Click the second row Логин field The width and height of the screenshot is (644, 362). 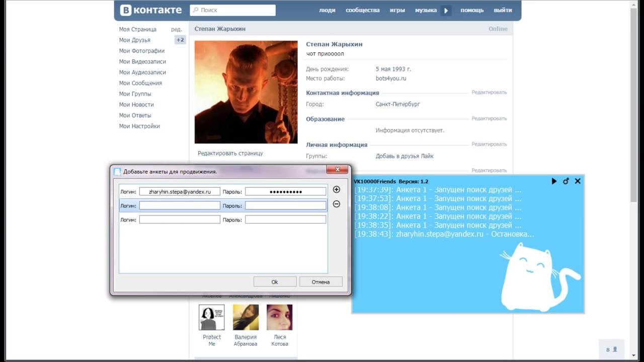pos(180,206)
